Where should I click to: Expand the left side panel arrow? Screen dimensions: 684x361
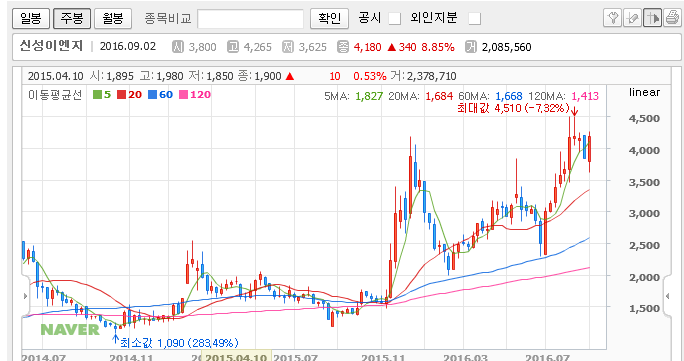(x=25, y=296)
